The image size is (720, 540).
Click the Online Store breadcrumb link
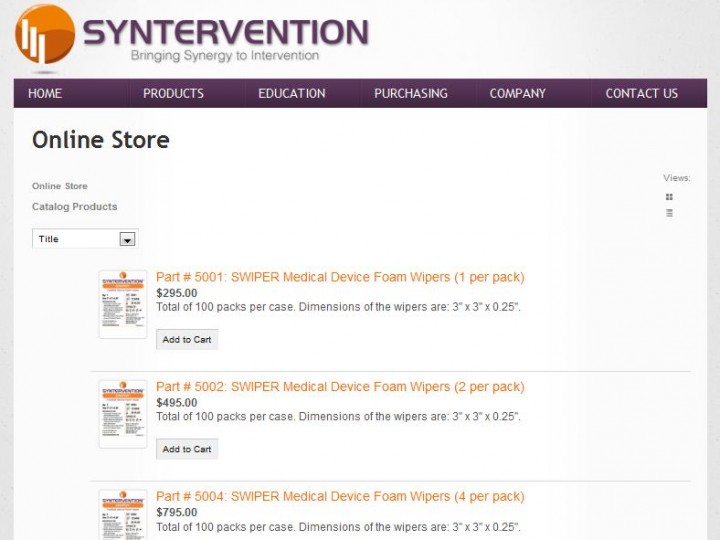pyautogui.click(x=60, y=186)
